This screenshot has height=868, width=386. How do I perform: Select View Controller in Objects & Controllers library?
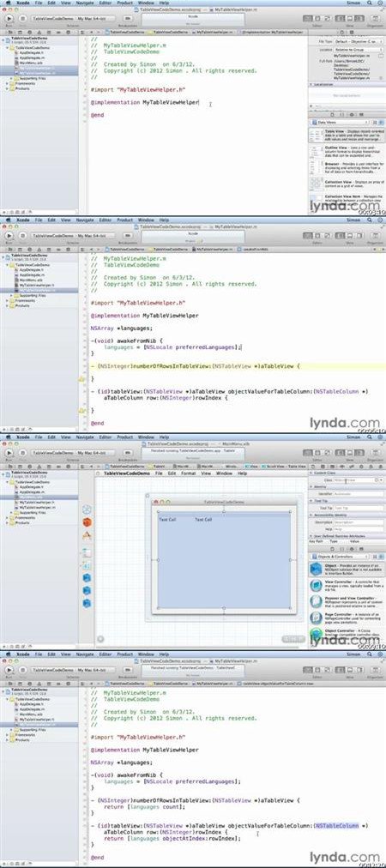coord(347,585)
